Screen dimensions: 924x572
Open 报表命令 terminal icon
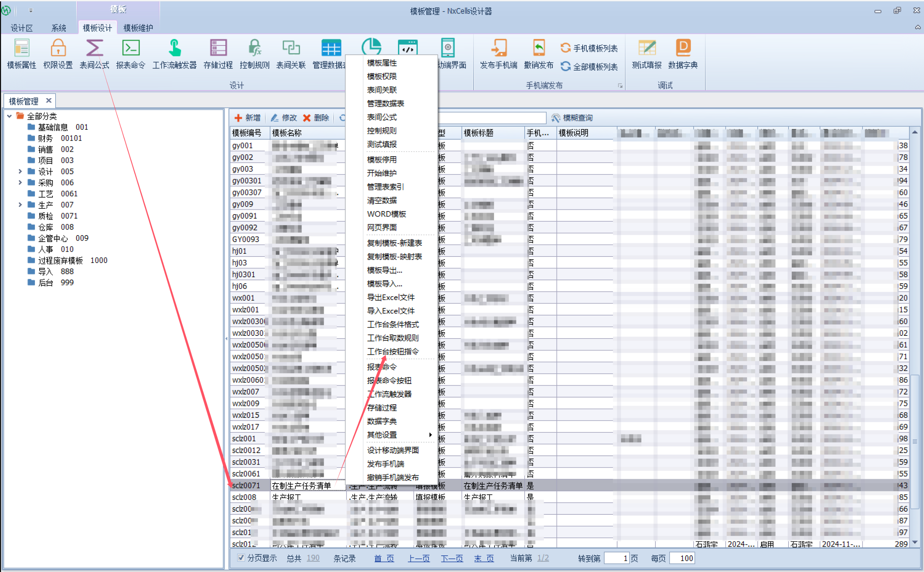pos(130,48)
